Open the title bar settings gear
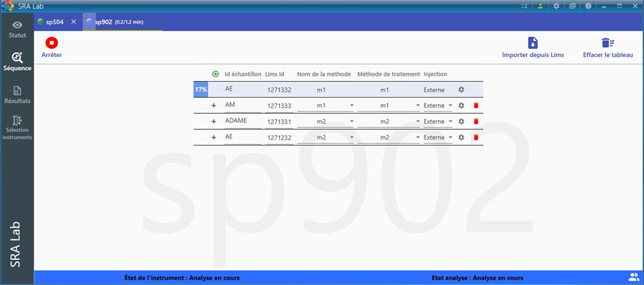The width and height of the screenshot is (644, 285). click(x=556, y=6)
